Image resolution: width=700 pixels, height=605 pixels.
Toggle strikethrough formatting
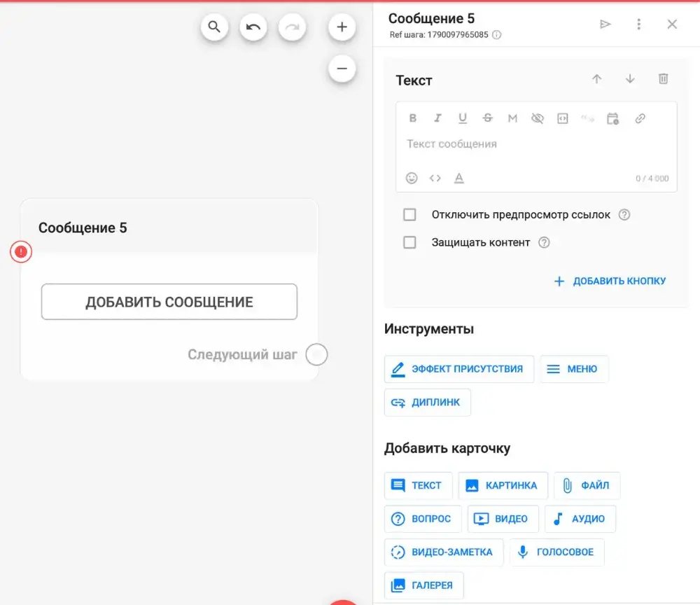[x=487, y=118]
